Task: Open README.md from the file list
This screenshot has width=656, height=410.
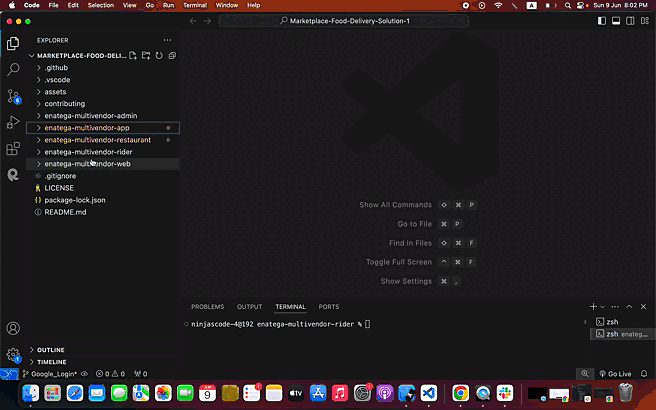Action: [65, 212]
